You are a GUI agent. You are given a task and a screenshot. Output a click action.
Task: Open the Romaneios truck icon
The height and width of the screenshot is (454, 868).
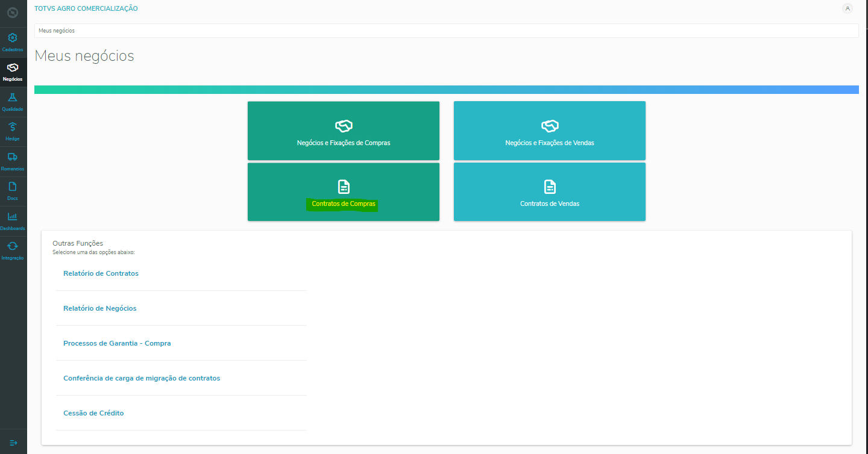tap(13, 157)
